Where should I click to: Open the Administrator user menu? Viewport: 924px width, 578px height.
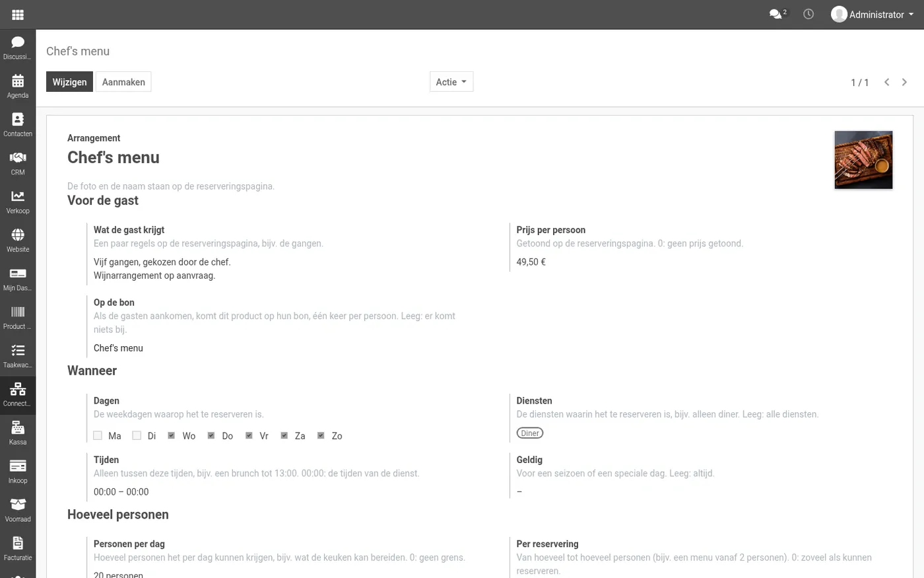click(x=873, y=15)
